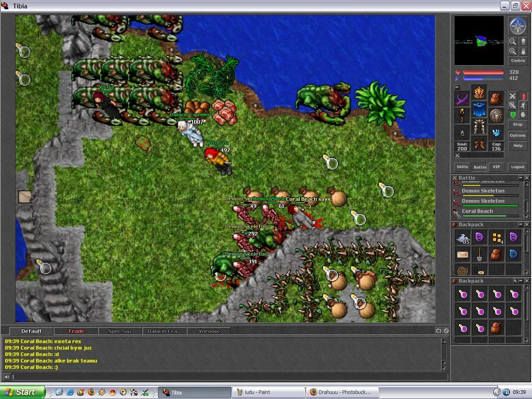Minimize the lower potion Backpack panel
532x399 pixels.
(520, 281)
